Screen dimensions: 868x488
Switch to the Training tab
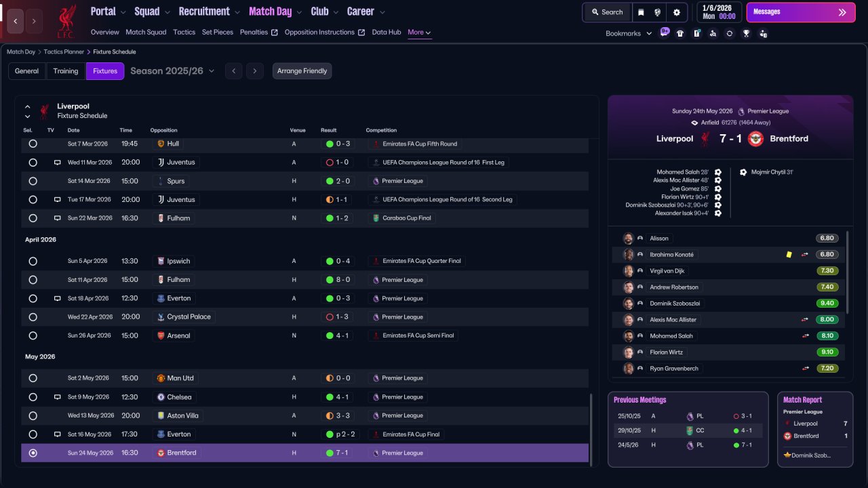click(x=66, y=71)
